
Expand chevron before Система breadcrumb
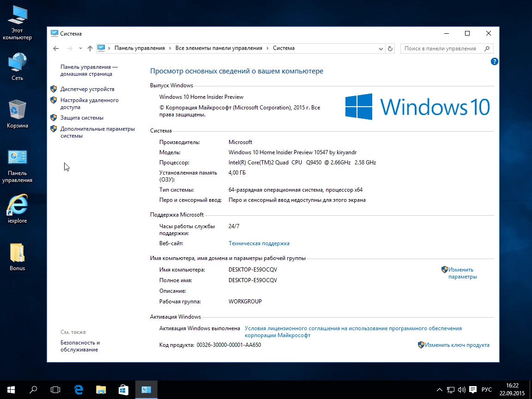[268, 48]
